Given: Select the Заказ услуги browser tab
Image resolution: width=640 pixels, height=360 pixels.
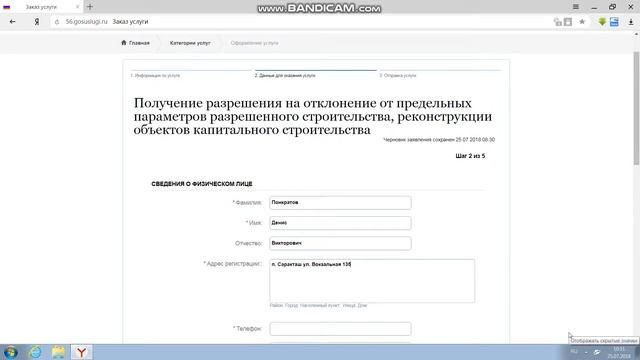Looking at the screenshot, I should (x=41, y=7).
